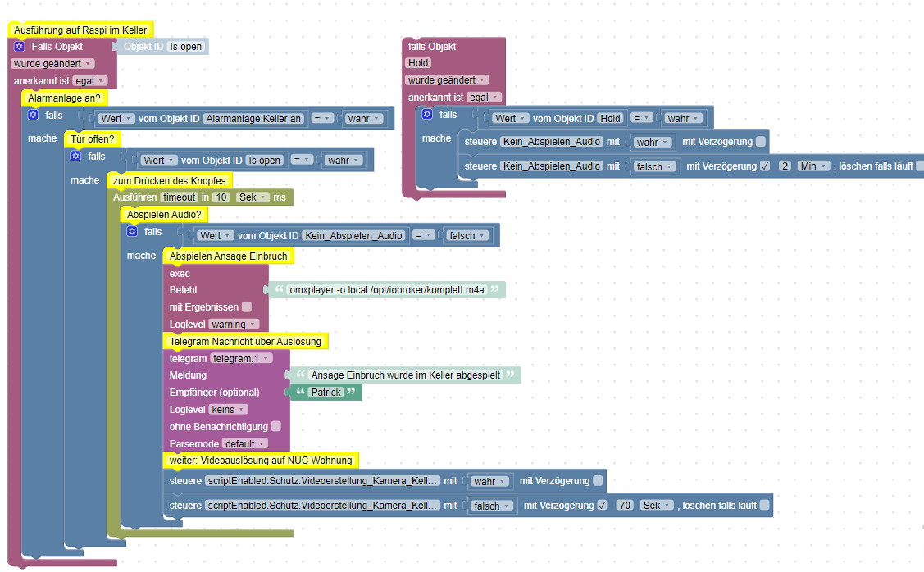This screenshot has height=572, width=924.
Task: Edit Ansage Einbruch message text
Action: click(x=405, y=375)
